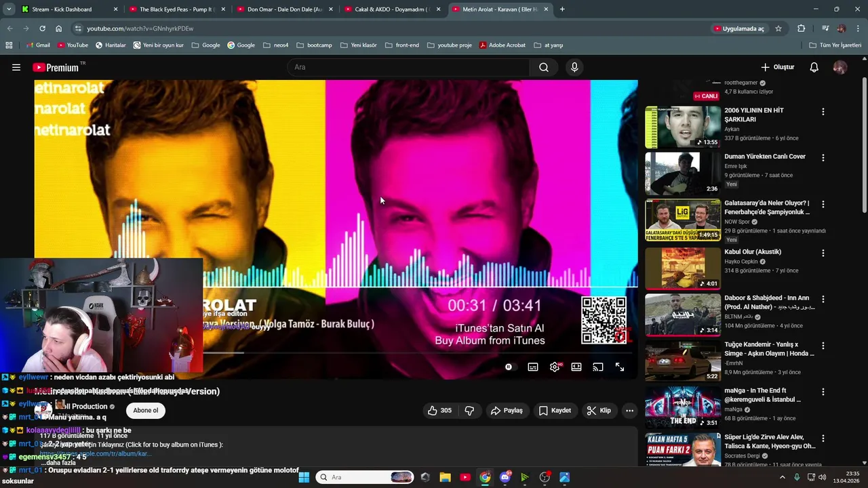Subscribe using Abone ol button
This screenshot has width=868, height=488.
click(x=146, y=410)
